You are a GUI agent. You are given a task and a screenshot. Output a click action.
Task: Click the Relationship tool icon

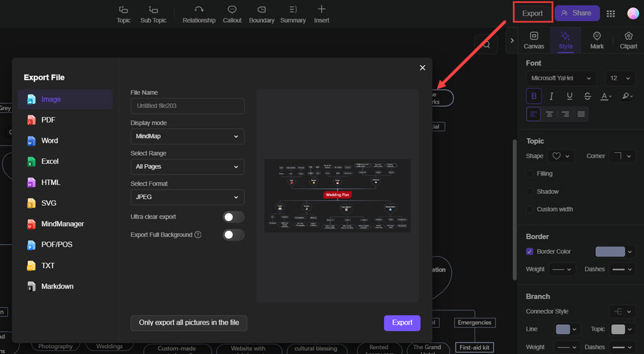click(199, 10)
